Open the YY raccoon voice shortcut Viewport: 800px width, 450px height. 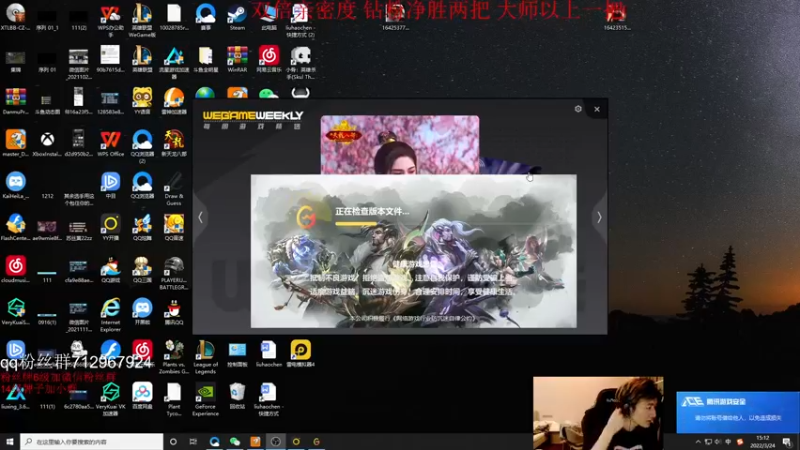click(x=142, y=101)
